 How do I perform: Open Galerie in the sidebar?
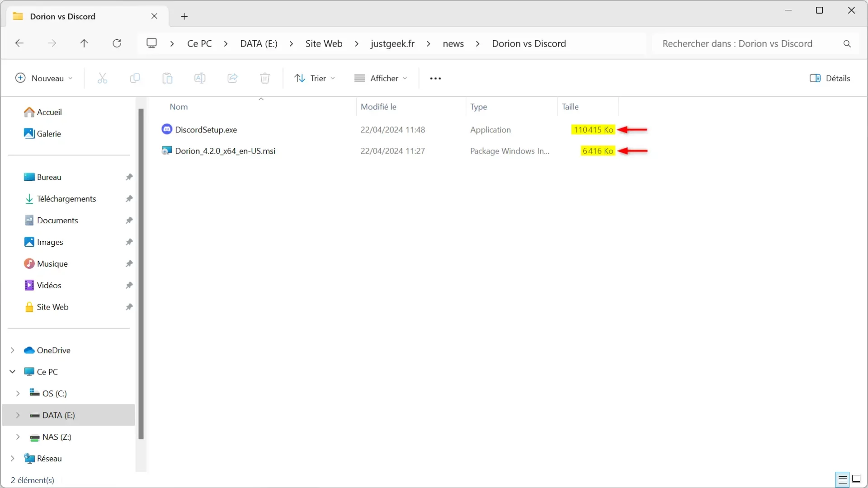49,133
